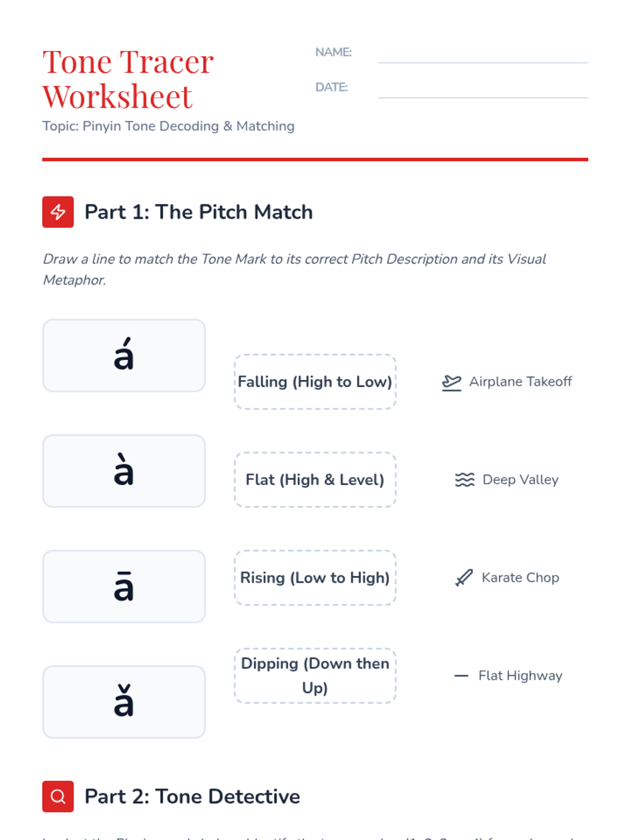Image resolution: width=630 pixels, height=840 pixels.
Task: Select the airplane takeoff icon
Action: point(451,382)
